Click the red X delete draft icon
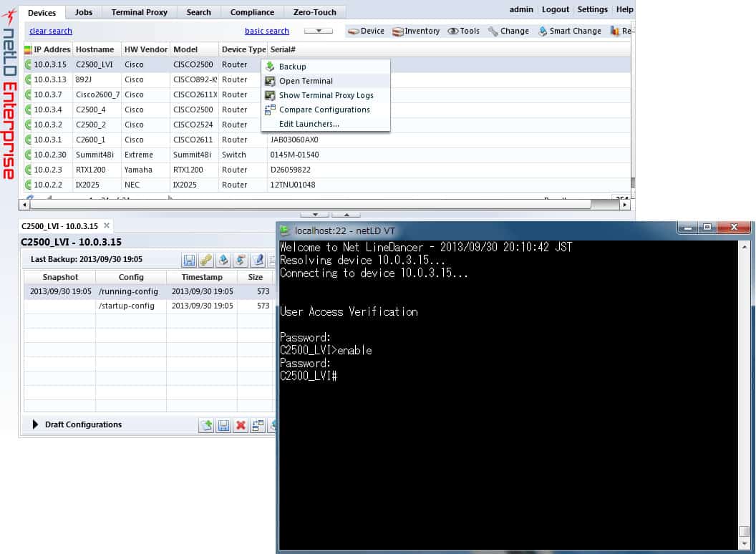The image size is (756, 554). (241, 425)
